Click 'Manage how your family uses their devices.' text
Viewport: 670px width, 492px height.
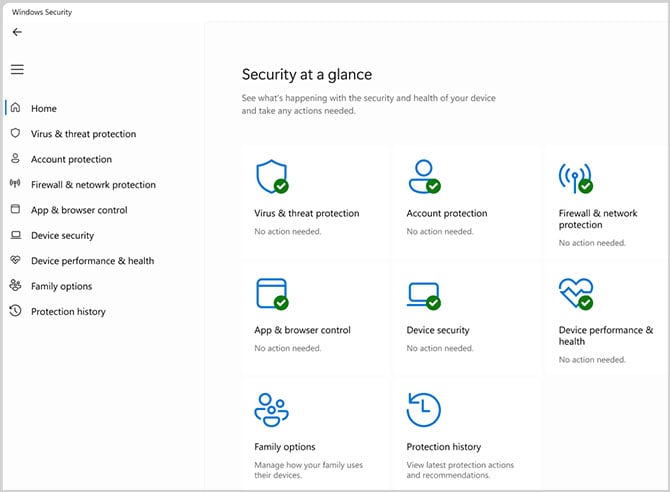coord(309,470)
